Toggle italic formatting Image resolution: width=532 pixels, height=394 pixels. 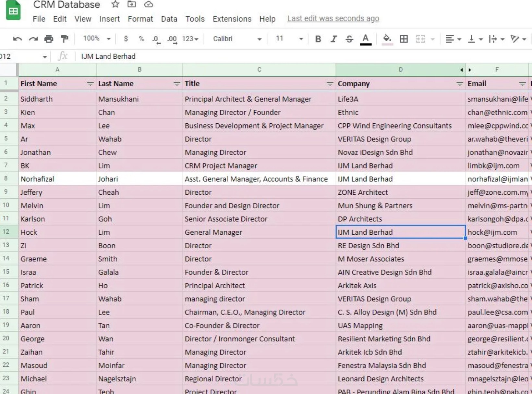pyautogui.click(x=333, y=39)
